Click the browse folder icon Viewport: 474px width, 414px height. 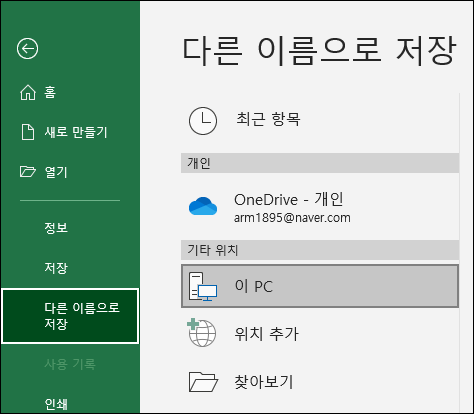[x=203, y=382]
